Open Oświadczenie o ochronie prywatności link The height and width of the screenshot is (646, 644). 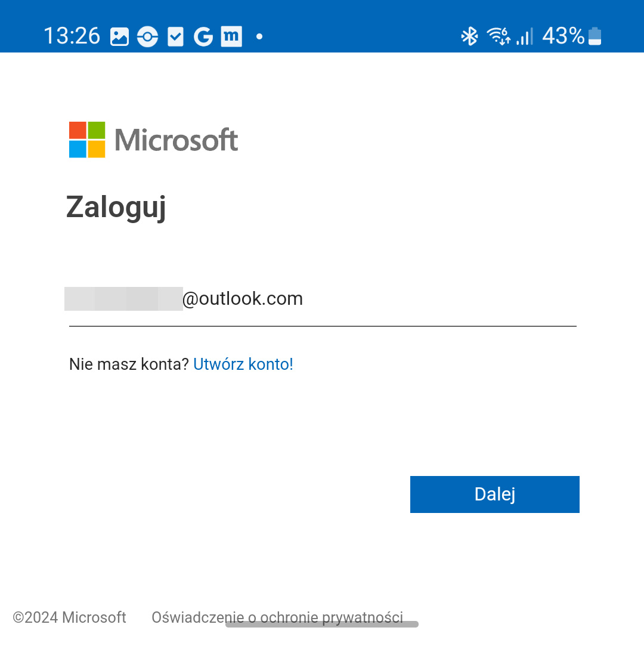(x=277, y=617)
